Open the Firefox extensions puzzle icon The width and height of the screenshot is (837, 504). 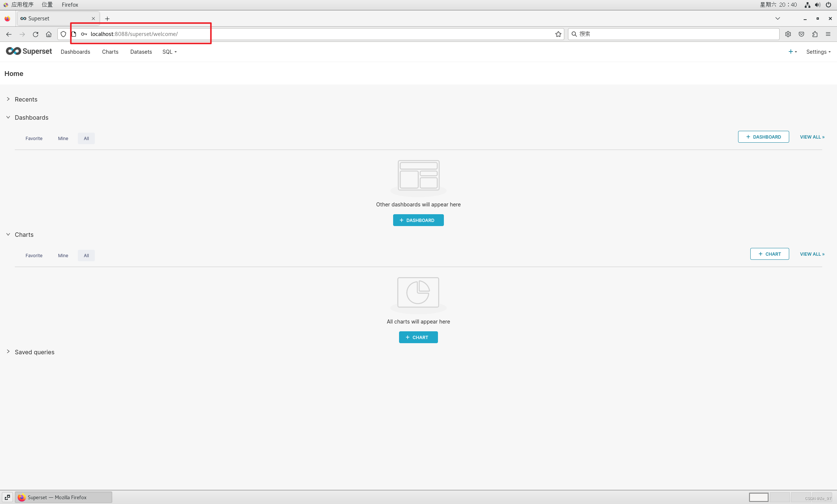814,34
